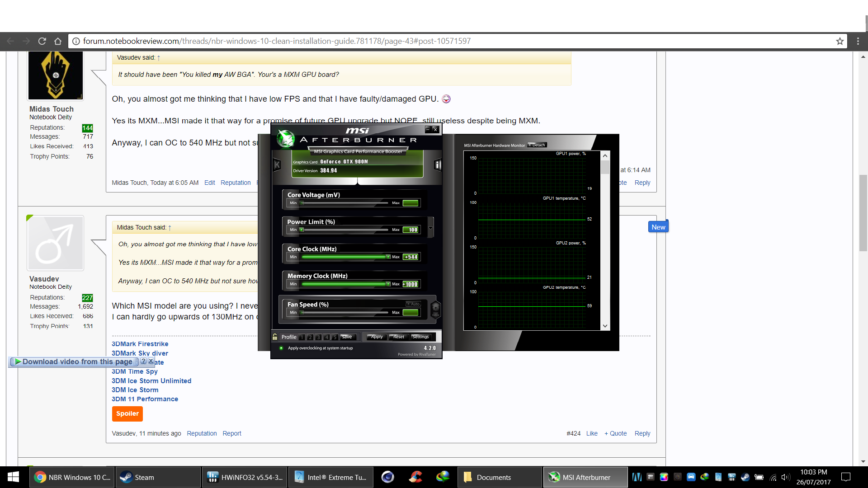The height and width of the screenshot is (488, 868).
Task: Click the color wheel tray icon
Action: pyautogui.click(x=664, y=477)
